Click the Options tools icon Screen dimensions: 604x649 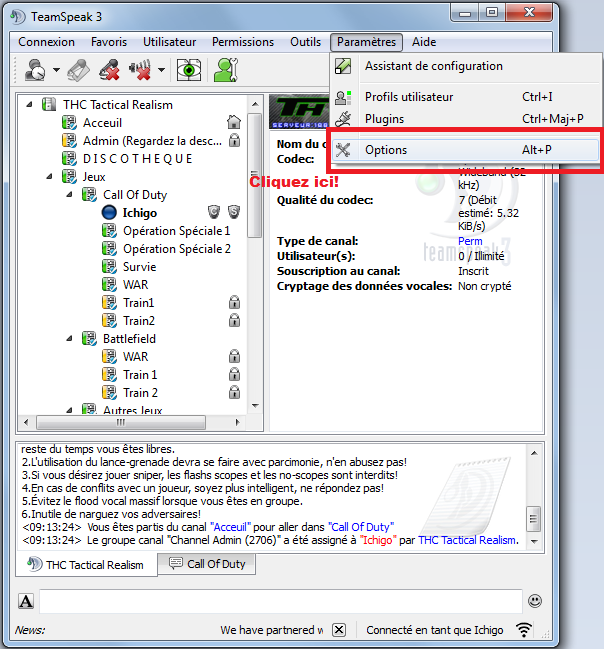pyautogui.click(x=343, y=150)
